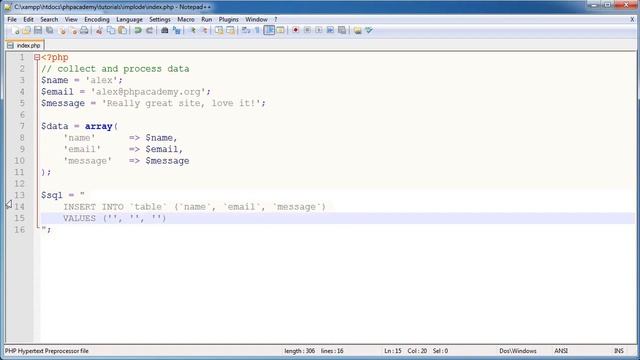Click the Cut scissors toolbar icon
640x360 pixels.
[x=99, y=31]
